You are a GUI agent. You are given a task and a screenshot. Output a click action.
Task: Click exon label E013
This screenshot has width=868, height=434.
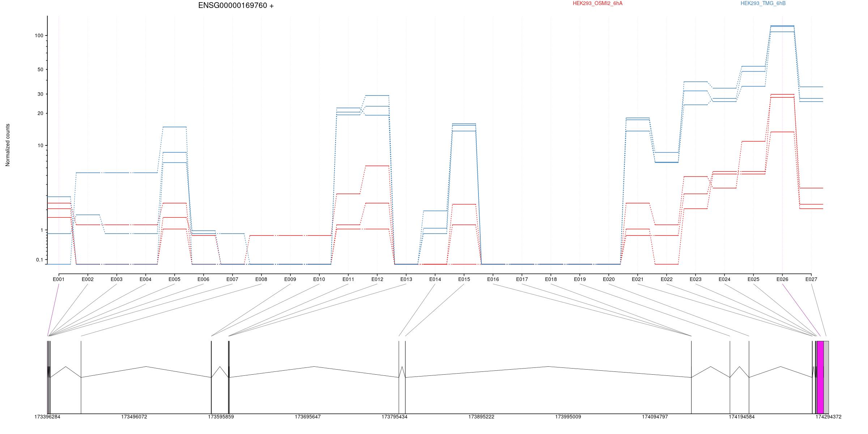pyautogui.click(x=406, y=279)
